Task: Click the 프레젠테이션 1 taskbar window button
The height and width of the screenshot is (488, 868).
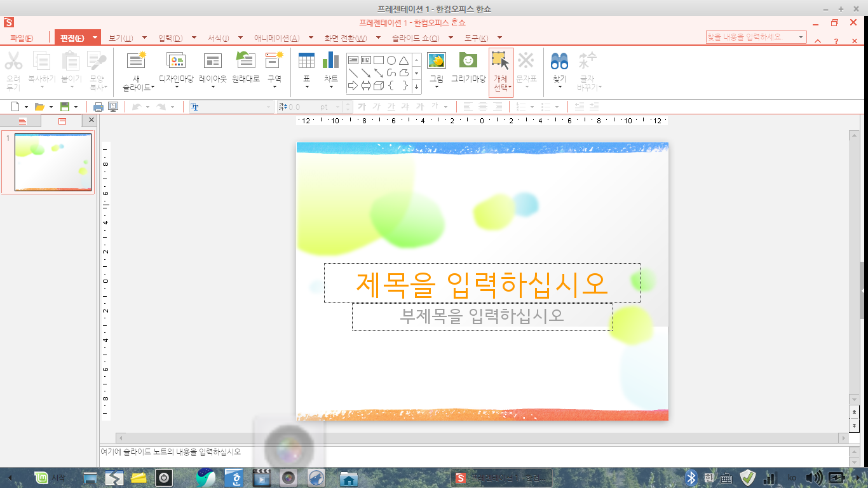Action: click(x=501, y=478)
